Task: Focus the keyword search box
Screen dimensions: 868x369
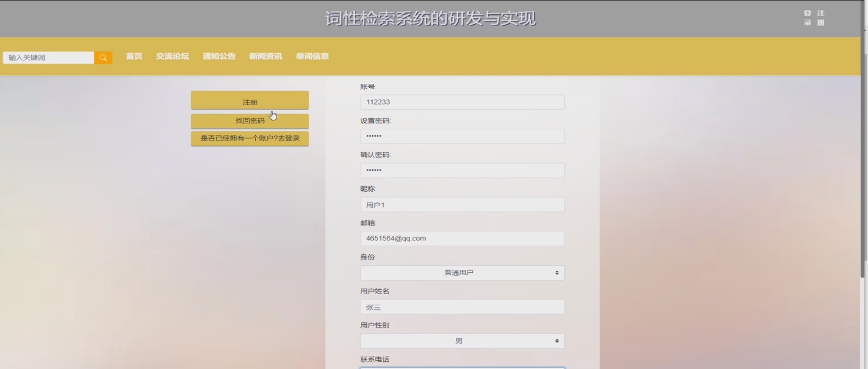Action: (x=48, y=57)
